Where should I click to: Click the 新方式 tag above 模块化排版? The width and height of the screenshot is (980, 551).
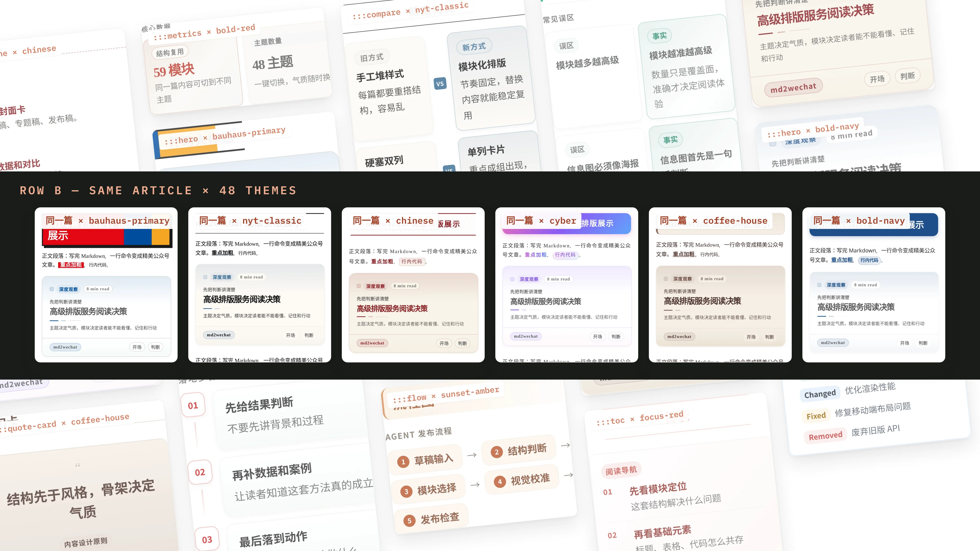coord(474,47)
